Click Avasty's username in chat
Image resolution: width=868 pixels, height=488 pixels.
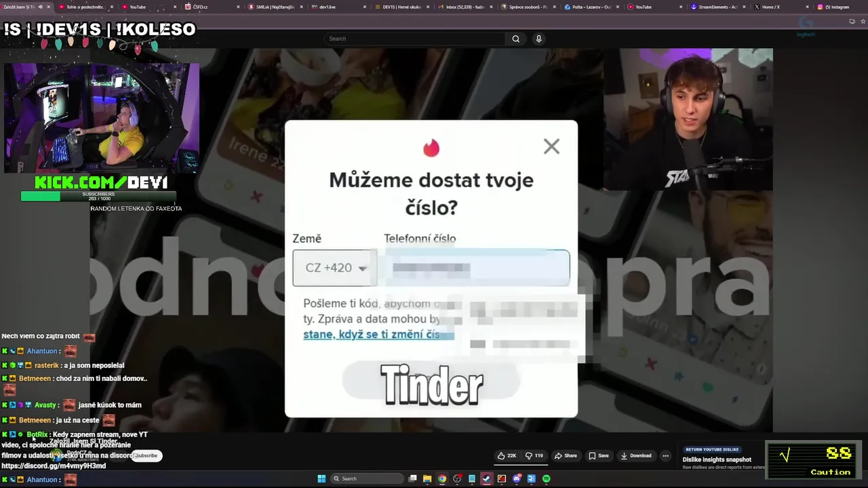point(45,405)
